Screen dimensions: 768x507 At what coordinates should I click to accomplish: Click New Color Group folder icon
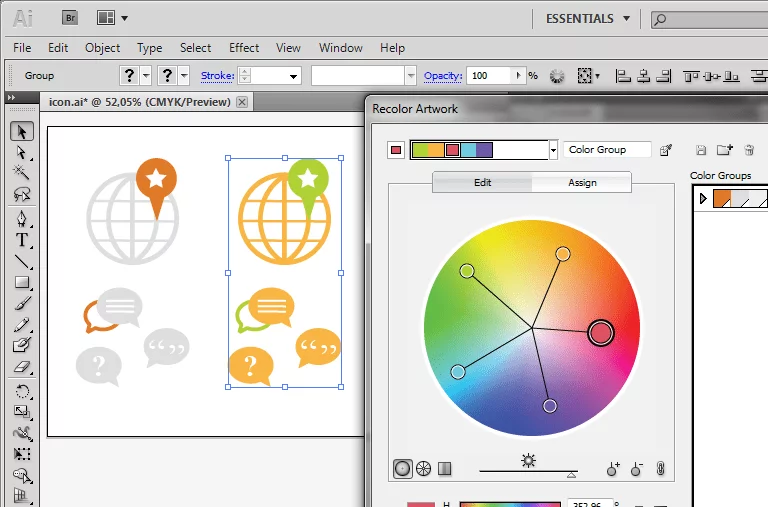pos(724,149)
